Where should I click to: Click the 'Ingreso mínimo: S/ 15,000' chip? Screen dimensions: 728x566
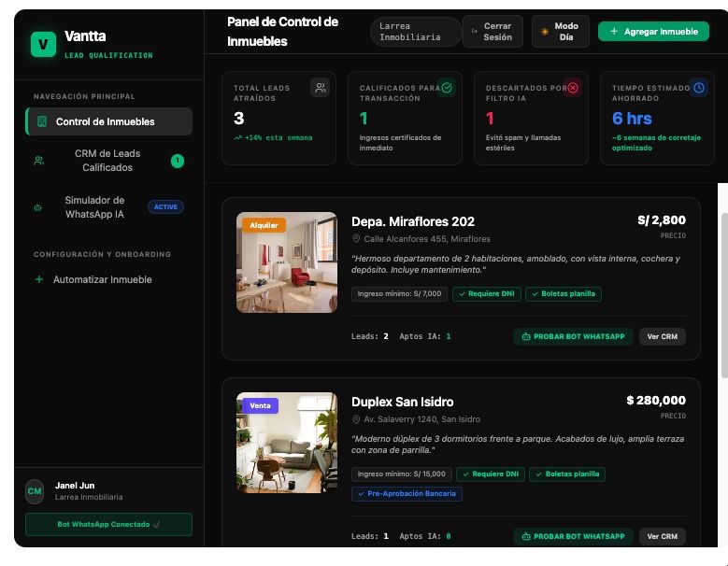[402, 474]
